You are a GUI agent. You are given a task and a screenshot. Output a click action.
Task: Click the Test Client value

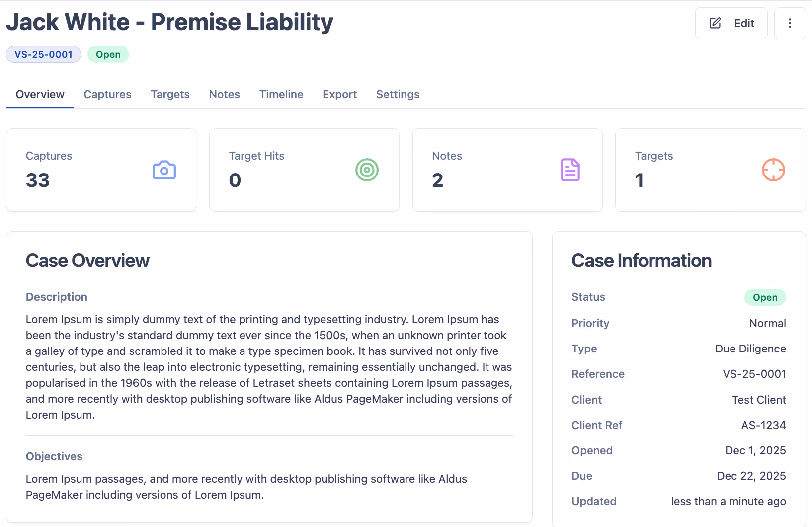coord(758,400)
